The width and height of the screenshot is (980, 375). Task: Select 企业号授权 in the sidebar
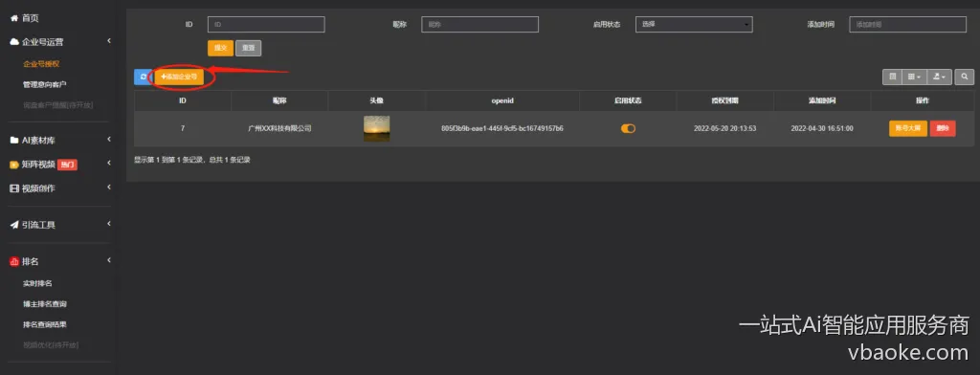[x=41, y=64]
